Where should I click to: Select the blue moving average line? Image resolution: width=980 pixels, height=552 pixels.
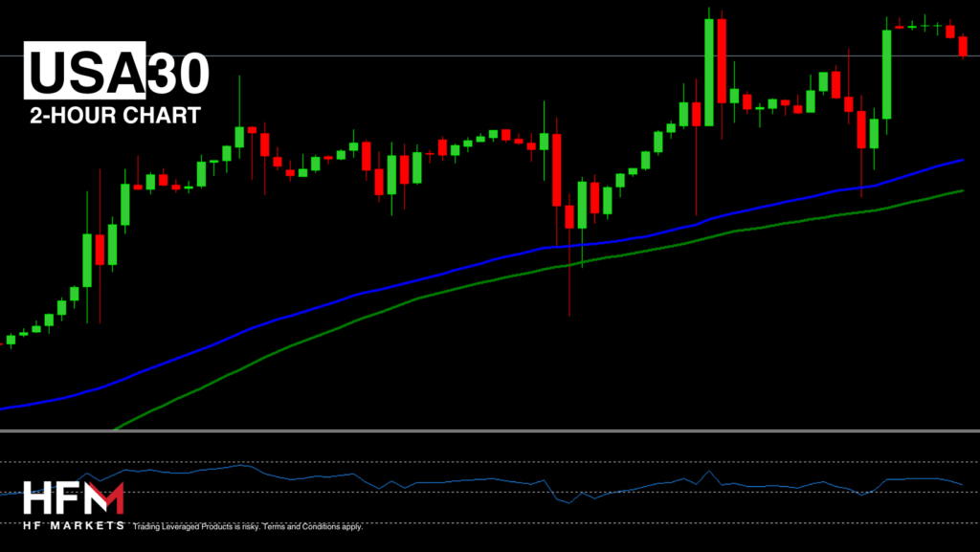click(x=287, y=314)
